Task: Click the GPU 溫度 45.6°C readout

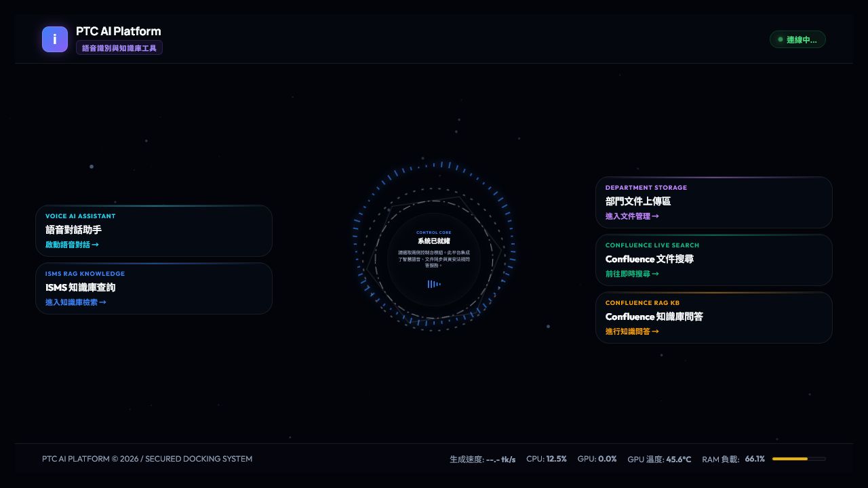Action: [660, 459]
